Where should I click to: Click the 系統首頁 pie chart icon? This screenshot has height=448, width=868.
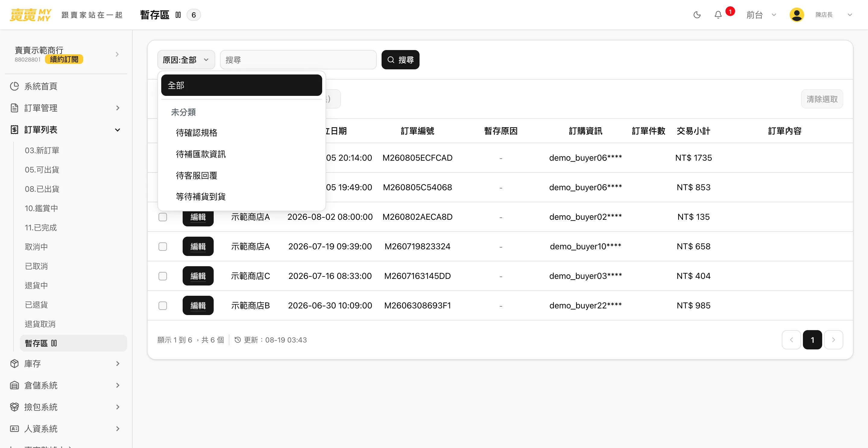coord(14,86)
